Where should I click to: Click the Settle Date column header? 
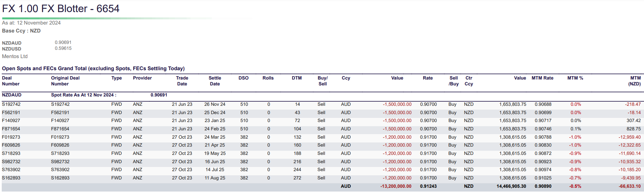[x=215, y=81]
